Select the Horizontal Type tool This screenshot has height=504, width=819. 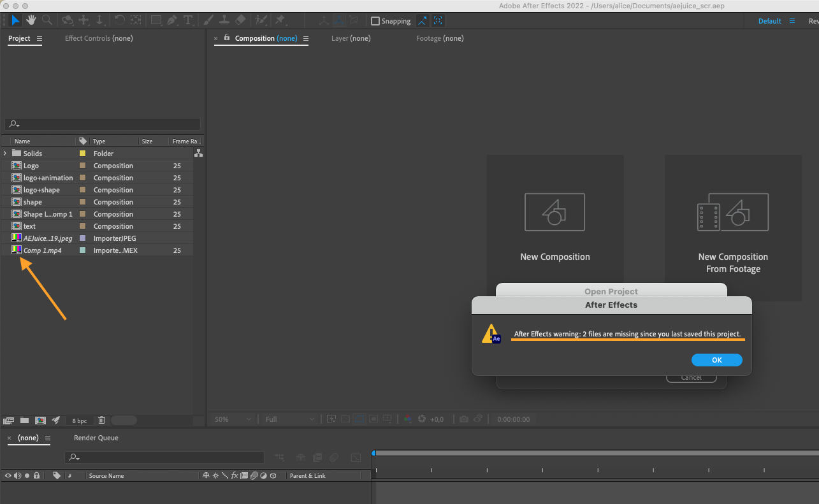click(188, 20)
